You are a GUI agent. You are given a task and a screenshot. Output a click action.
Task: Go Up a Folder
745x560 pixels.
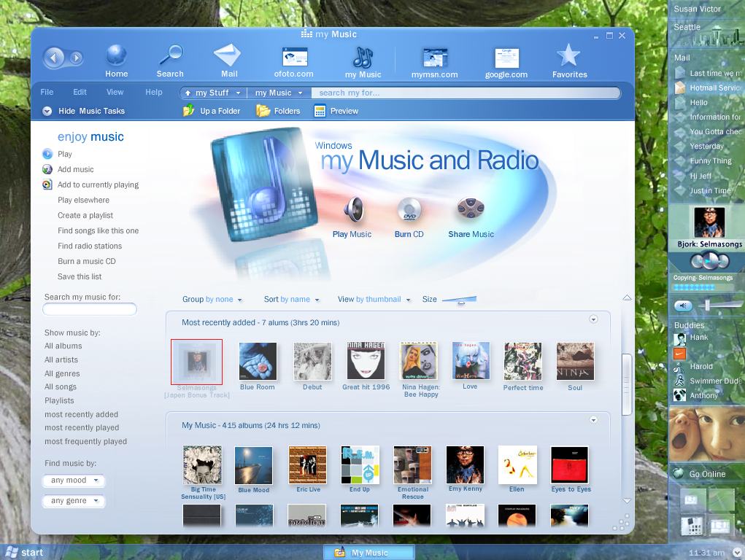pyautogui.click(x=212, y=111)
